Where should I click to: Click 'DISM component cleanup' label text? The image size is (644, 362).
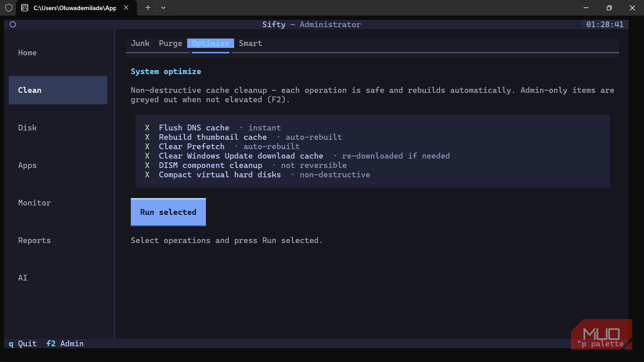211,165
